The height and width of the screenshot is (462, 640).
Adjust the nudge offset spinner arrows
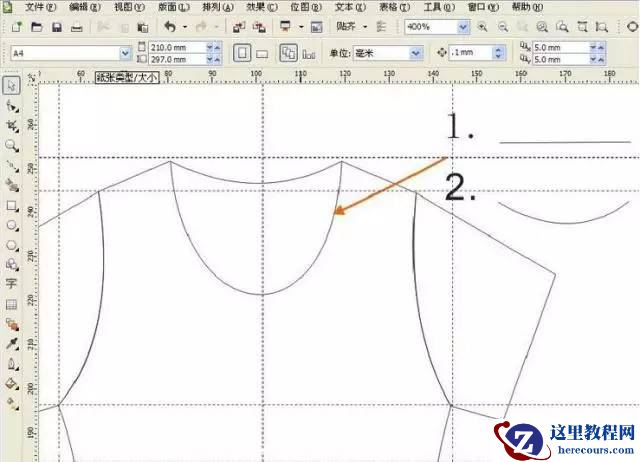[498, 53]
